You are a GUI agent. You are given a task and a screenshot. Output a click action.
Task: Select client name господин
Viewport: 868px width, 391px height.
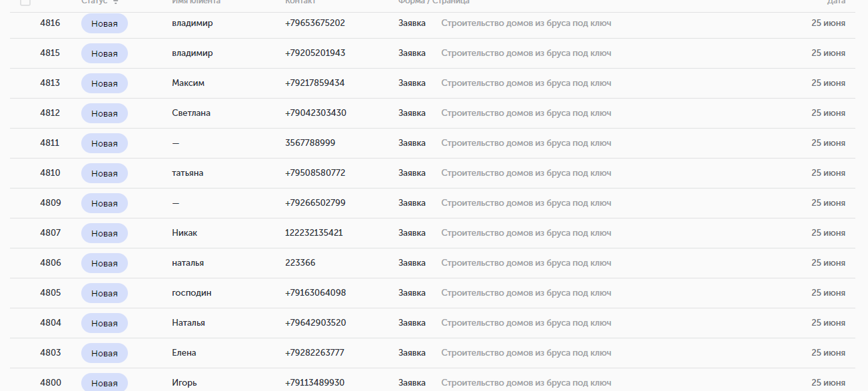pyautogui.click(x=192, y=293)
